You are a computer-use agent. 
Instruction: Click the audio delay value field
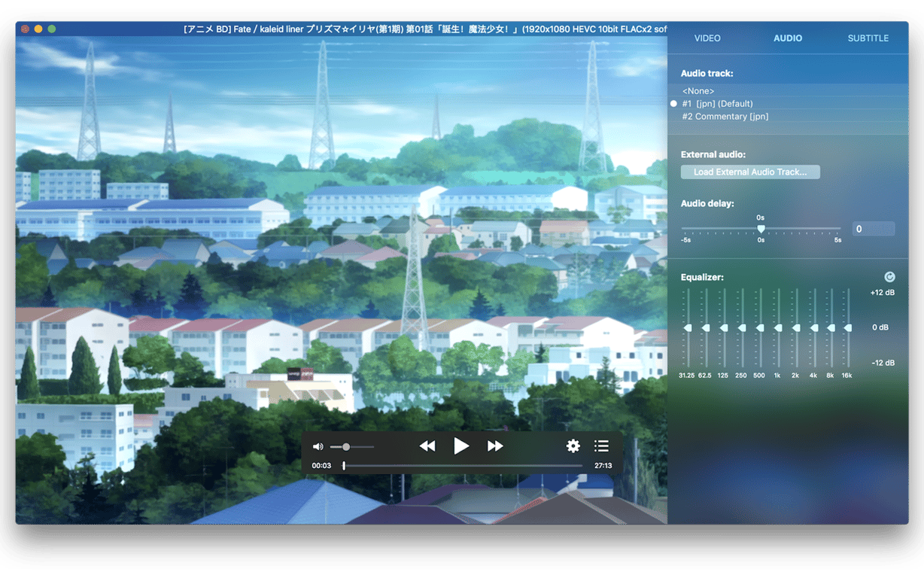pos(873,228)
